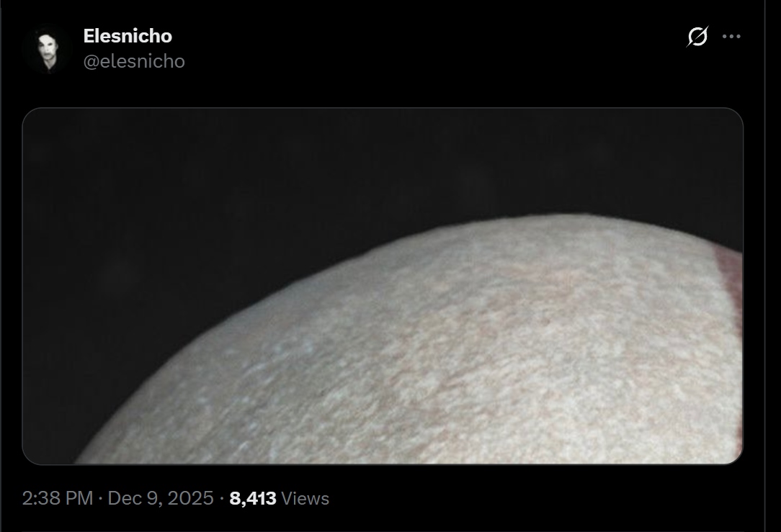781x532 pixels.
Task: Click the masked face avatar thumbnail
Action: click(x=48, y=50)
